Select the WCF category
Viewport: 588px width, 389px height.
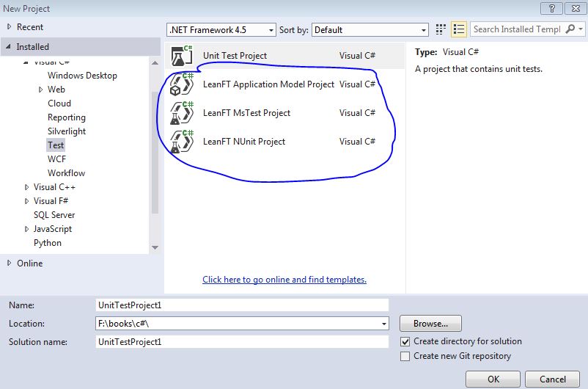(x=56, y=159)
